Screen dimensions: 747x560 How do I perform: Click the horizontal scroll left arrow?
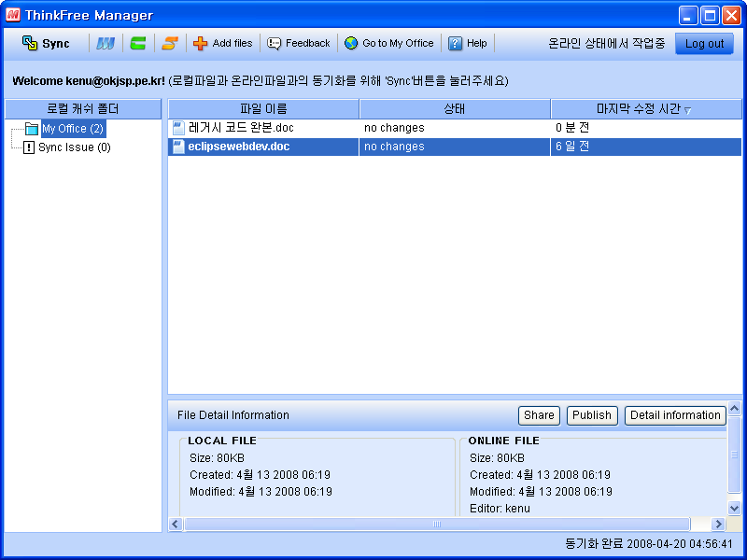coord(176,525)
